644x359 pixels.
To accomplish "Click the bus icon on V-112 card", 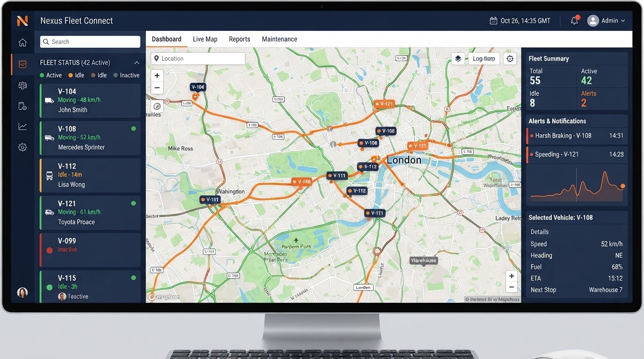I will tap(49, 176).
